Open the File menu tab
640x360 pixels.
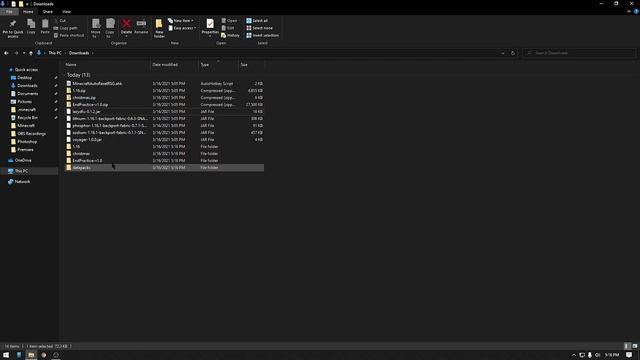point(9,12)
